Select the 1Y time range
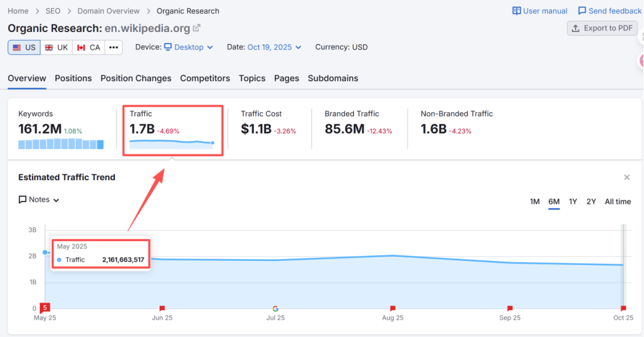This screenshot has height=337, width=644. 573,202
